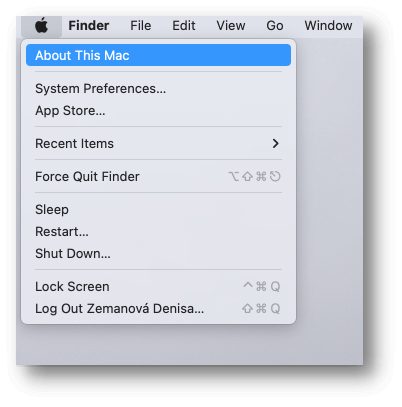Open the File menu
The height and width of the screenshot is (407, 402).
tap(141, 26)
